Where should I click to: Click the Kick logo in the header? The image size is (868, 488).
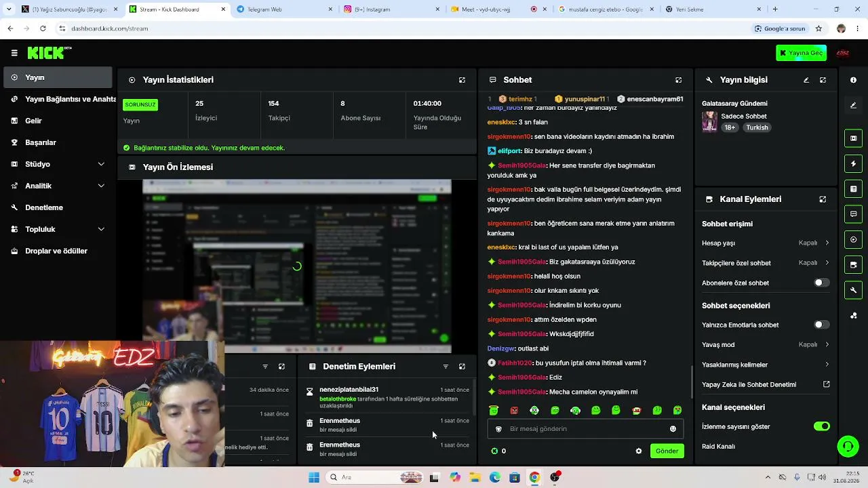pos(49,53)
